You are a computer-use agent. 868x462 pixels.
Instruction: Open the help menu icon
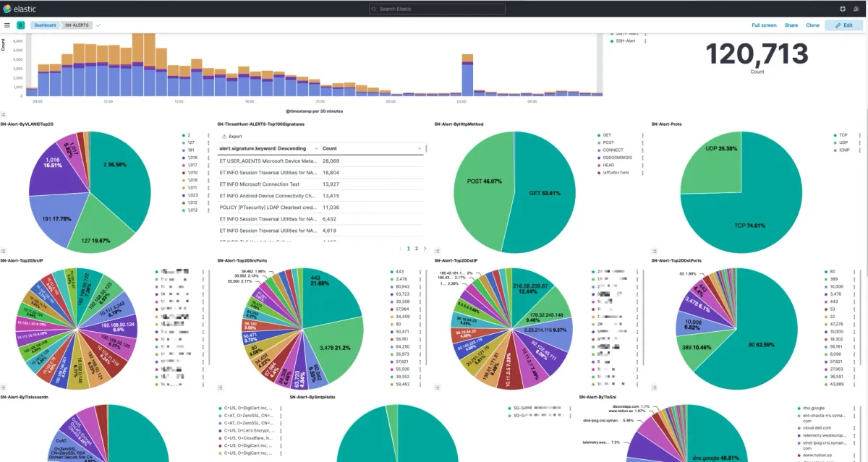click(843, 9)
